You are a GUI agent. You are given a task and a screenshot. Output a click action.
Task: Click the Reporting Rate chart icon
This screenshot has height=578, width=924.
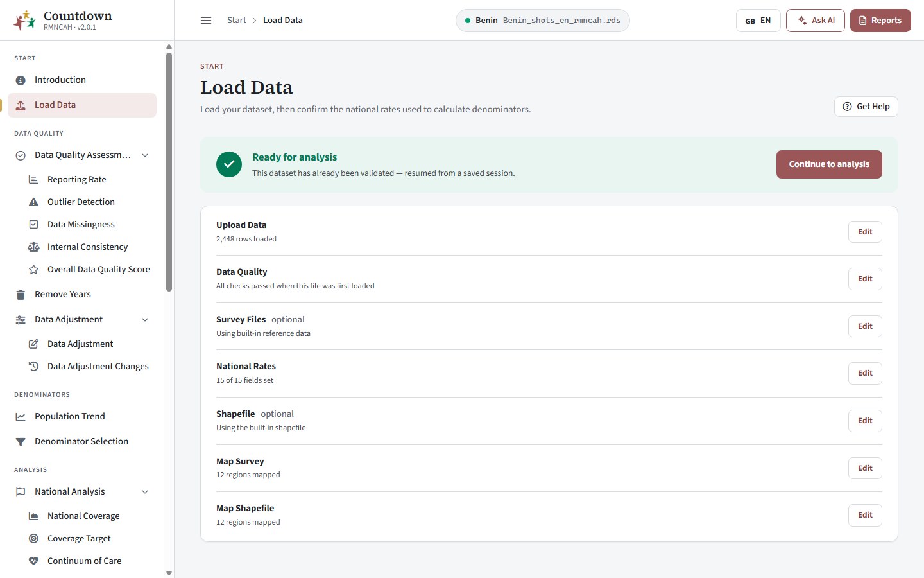pos(33,180)
